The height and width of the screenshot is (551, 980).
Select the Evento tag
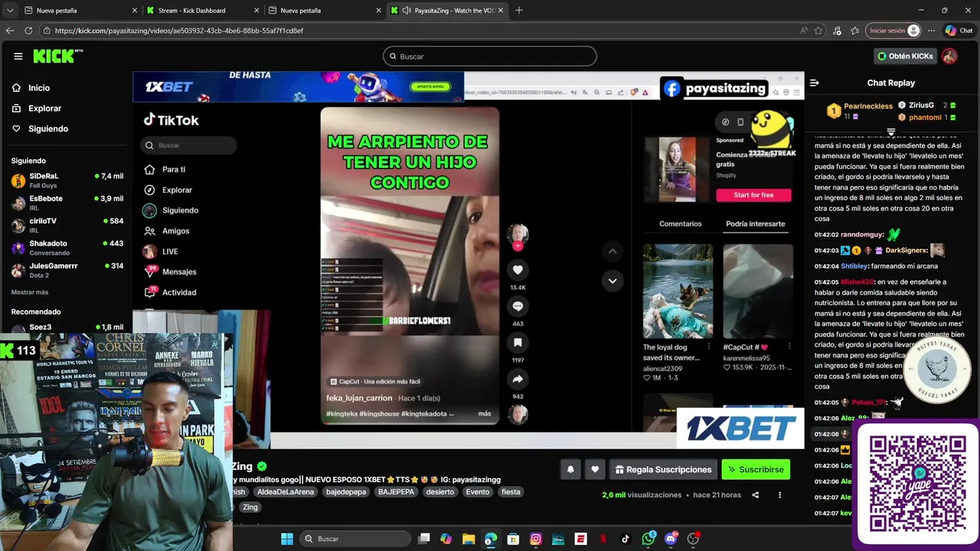[478, 492]
